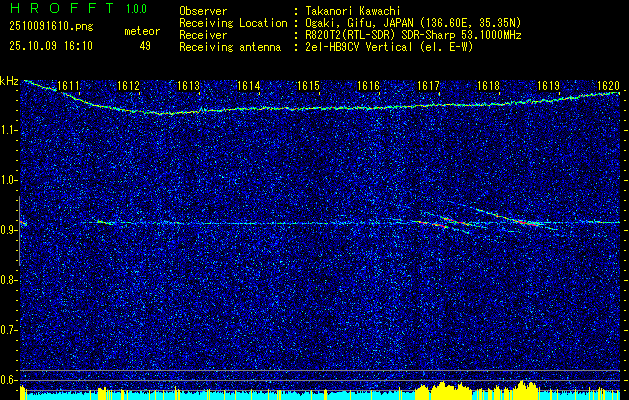Screen dimensions: 629x400
Task: Click observer name Takanori Kawachi
Action: 353,11
